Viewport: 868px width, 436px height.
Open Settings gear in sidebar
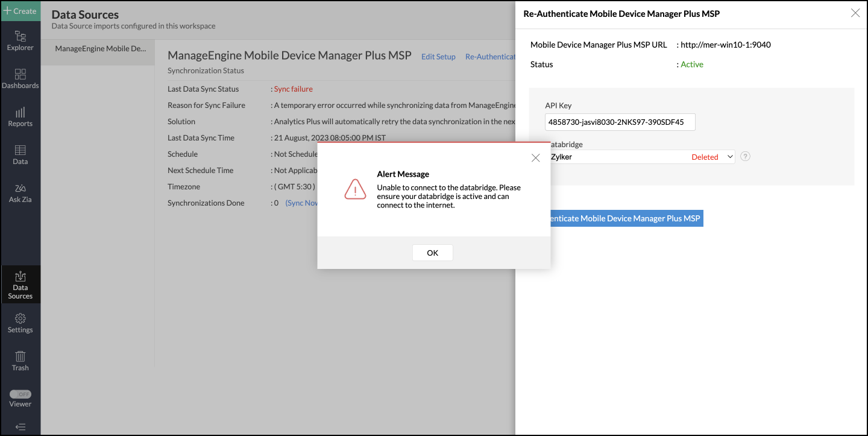(20, 323)
